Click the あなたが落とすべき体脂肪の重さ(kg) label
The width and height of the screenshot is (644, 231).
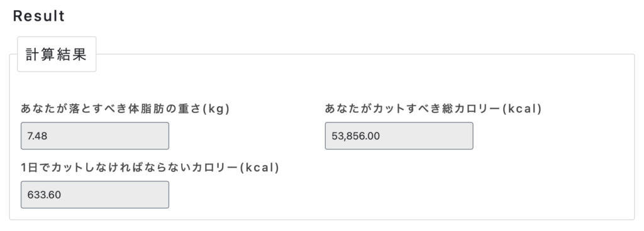tap(125, 109)
